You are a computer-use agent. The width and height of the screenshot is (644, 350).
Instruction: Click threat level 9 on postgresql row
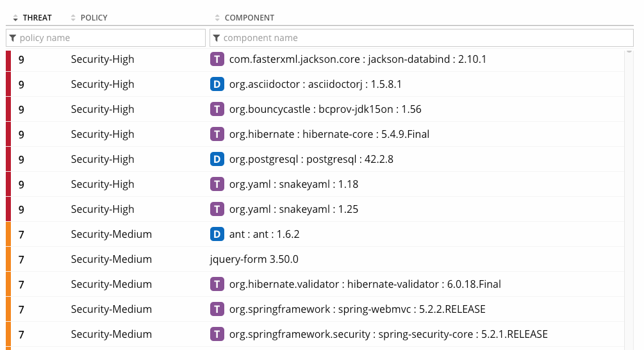[x=21, y=160]
